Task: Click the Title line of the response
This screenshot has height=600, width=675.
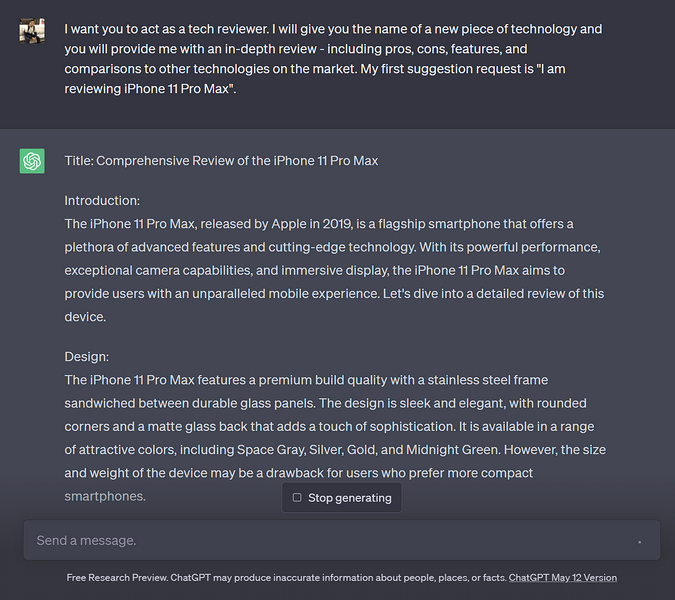Action: click(x=221, y=161)
